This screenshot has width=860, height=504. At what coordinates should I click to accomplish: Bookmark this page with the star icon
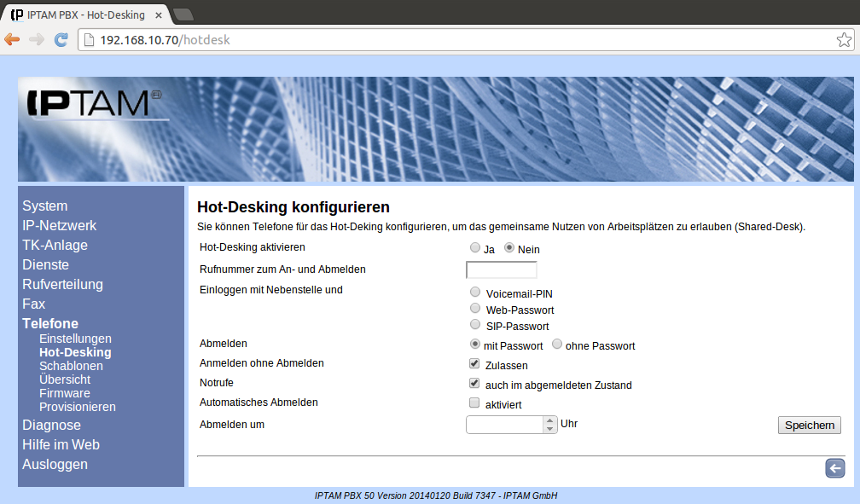pyautogui.click(x=843, y=40)
